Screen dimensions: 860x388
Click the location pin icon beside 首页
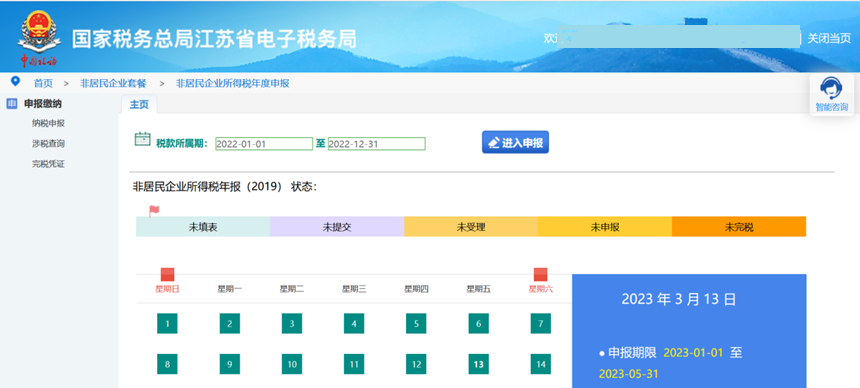point(15,82)
